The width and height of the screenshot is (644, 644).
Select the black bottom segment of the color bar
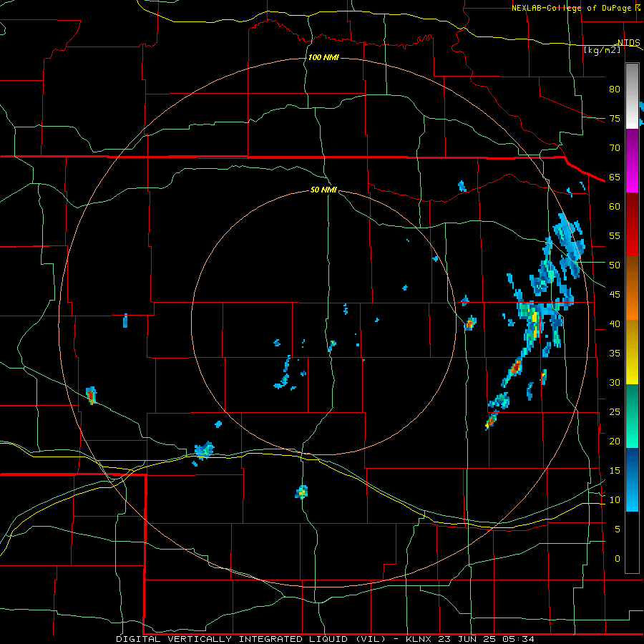point(632,542)
